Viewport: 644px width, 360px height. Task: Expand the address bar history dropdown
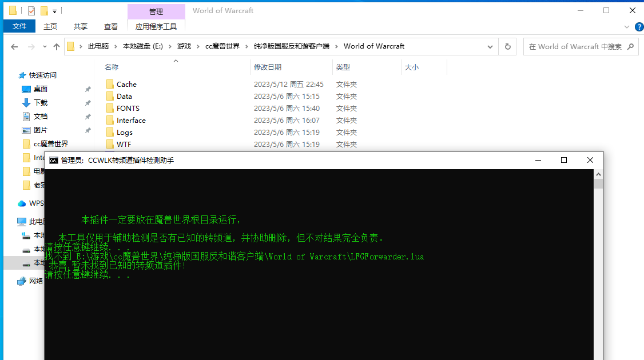pyautogui.click(x=490, y=46)
